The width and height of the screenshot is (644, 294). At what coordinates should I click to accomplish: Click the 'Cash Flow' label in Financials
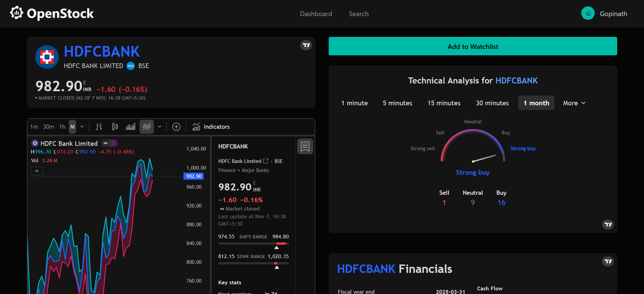[490, 288]
